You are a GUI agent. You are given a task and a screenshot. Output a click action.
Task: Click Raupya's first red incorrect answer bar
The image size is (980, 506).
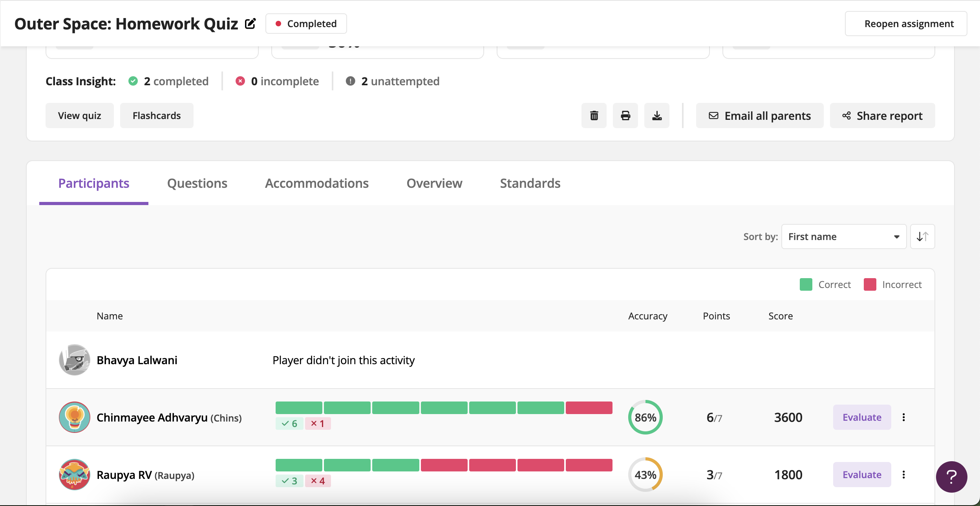[x=444, y=465]
